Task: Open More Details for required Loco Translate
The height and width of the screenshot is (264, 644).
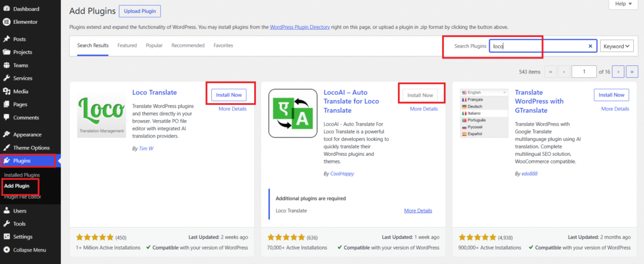Action: (x=418, y=211)
